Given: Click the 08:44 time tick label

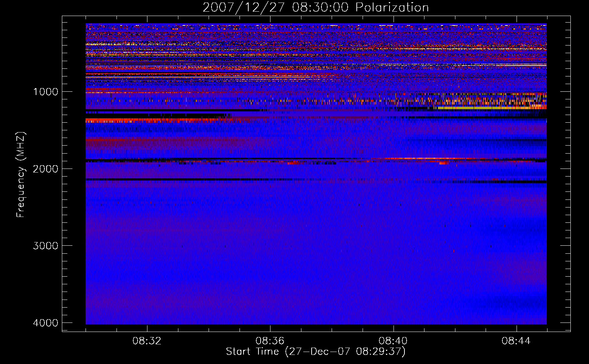Looking at the screenshot, I should pyautogui.click(x=516, y=341).
